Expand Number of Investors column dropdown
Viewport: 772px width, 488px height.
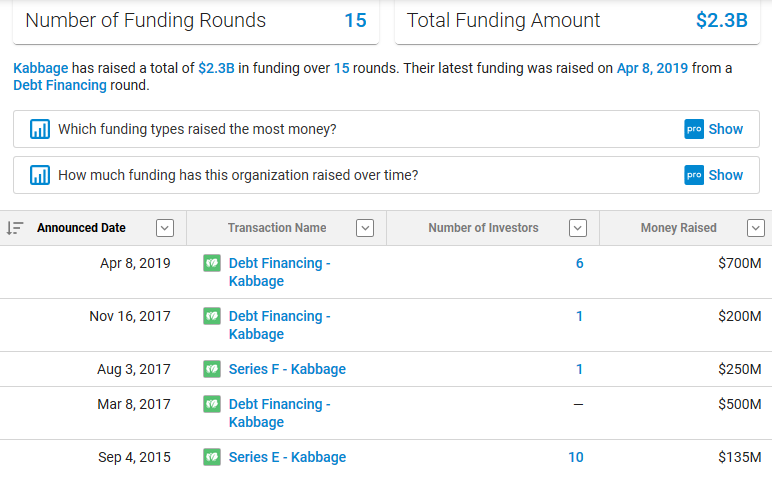[x=577, y=228]
